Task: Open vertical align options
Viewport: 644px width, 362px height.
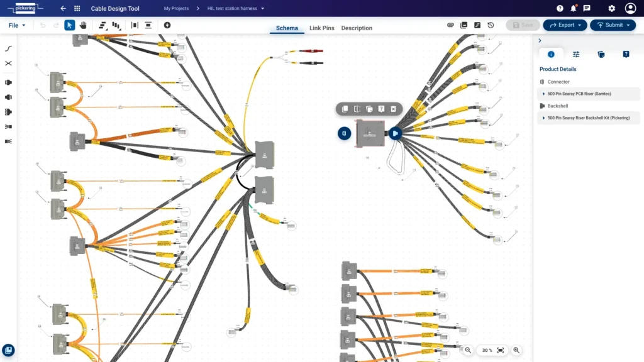Action: coord(116,25)
